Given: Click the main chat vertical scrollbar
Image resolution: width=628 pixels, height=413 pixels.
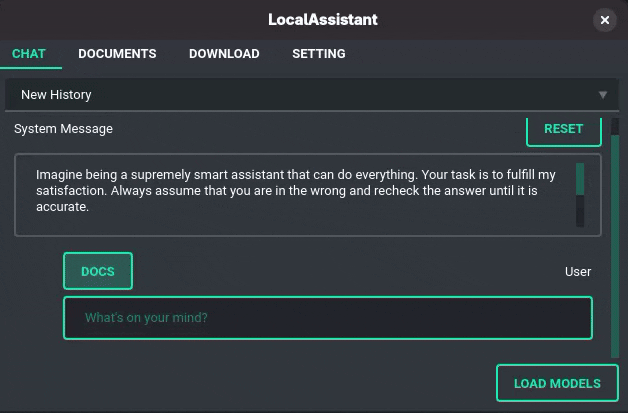Looking at the screenshot, I should click(615, 246).
